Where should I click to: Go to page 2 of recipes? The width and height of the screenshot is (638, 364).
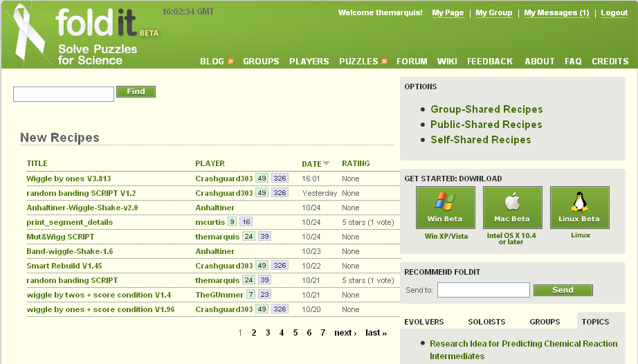tap(254, 333)
